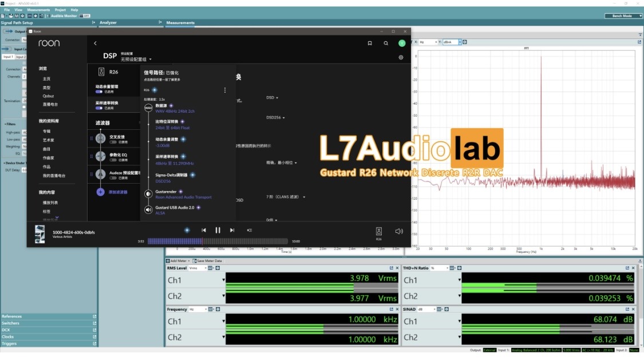Click WAV 48kHz 24bit 2ch source text
Screen dimensions: 644x361
coord(175,112)
